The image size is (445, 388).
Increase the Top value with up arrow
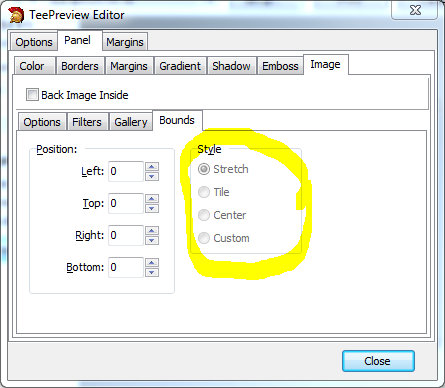pyautogui.click(x=152, y=199)
